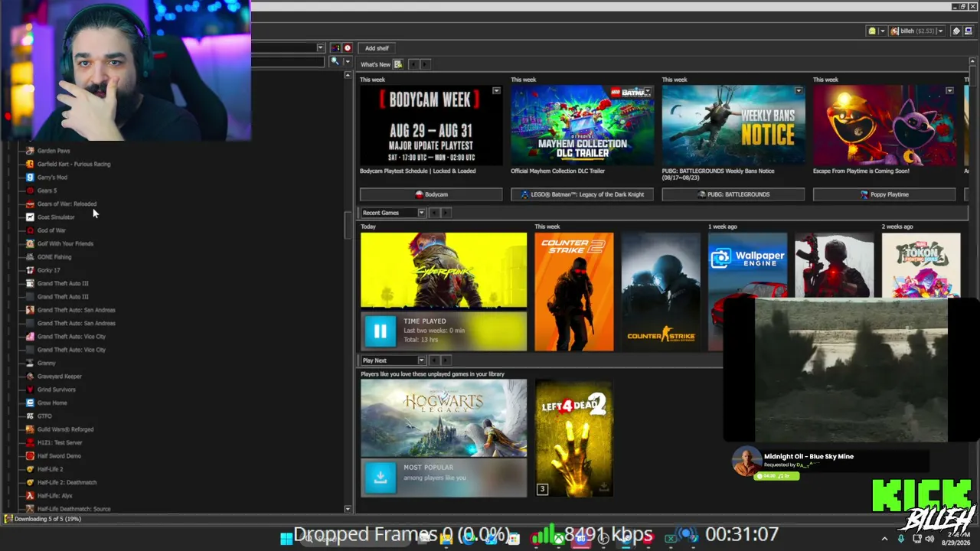Expand the library filter dropdown arrow
980x551 pixels.
tap(320, 48)
